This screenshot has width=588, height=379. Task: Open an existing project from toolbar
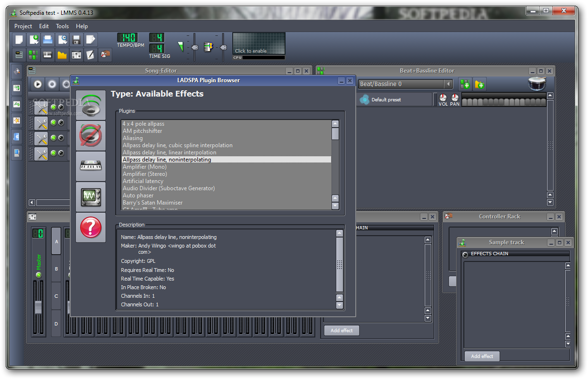tap(48, 40)
